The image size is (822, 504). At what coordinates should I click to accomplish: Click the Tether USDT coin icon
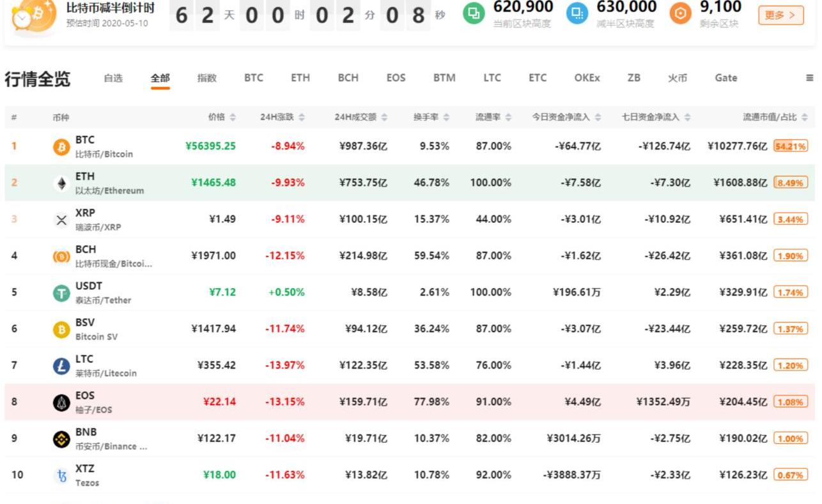[61, 293]
